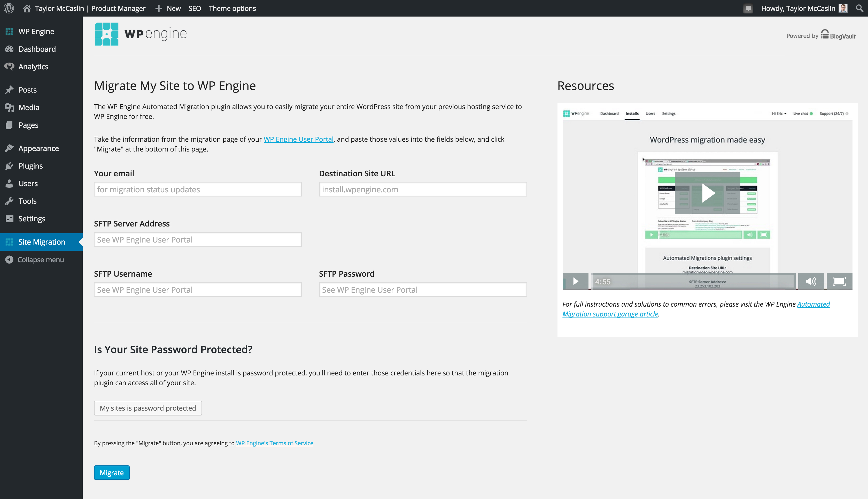The image size is (868, 499).
Task: Click the Tools wrench icon in sidebar
Action: click(x=9, y=201)
